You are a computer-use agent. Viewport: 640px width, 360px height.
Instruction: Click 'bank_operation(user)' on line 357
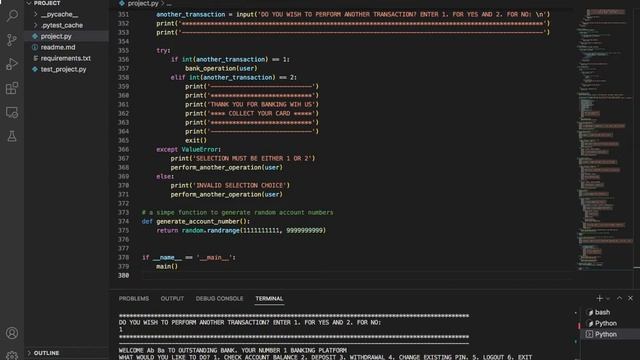tap(221, 68)
